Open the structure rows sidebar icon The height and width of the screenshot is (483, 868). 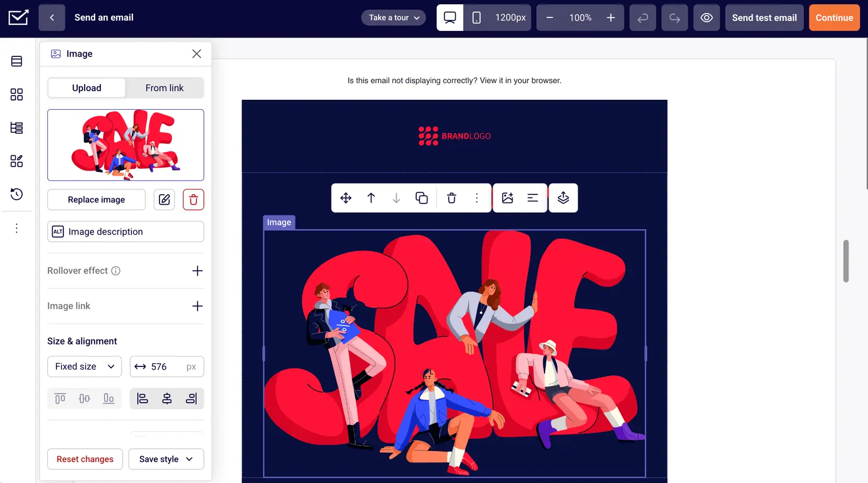[x=17, y=128]
